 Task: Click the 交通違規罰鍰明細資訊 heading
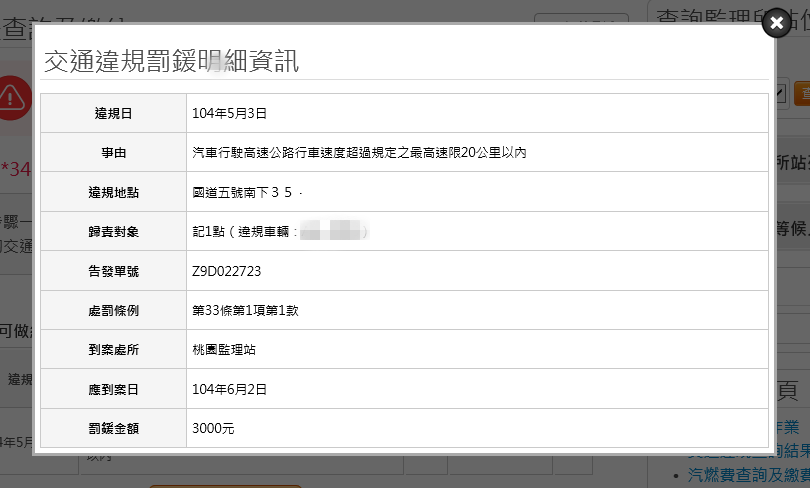point(171,61)
